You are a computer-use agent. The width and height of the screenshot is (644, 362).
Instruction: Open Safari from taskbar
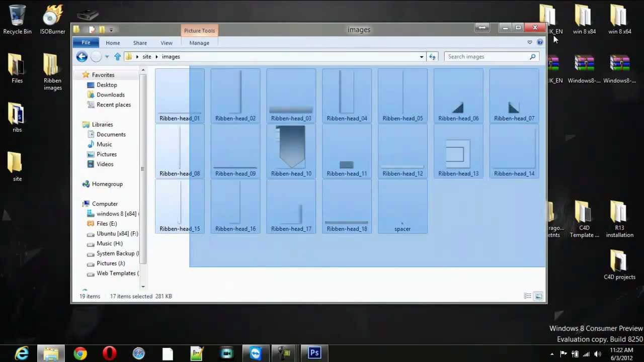[138, 353]
